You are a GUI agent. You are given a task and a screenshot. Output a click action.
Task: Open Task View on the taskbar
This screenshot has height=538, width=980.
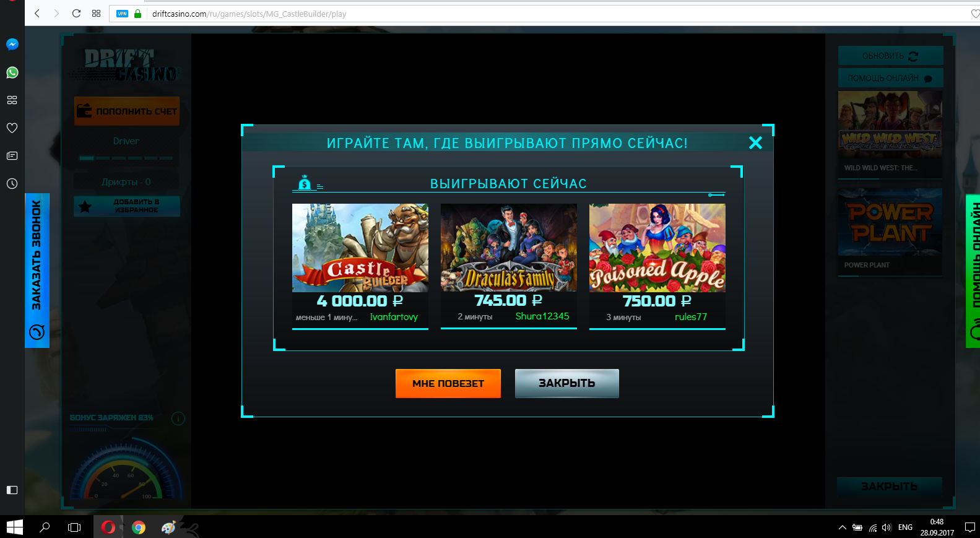74,527
